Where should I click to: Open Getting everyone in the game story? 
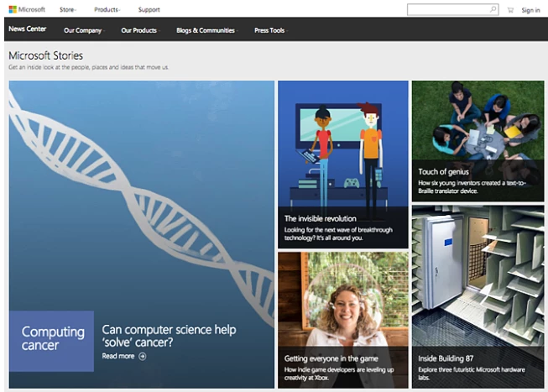pyautogui.click(x=331, y=358)
